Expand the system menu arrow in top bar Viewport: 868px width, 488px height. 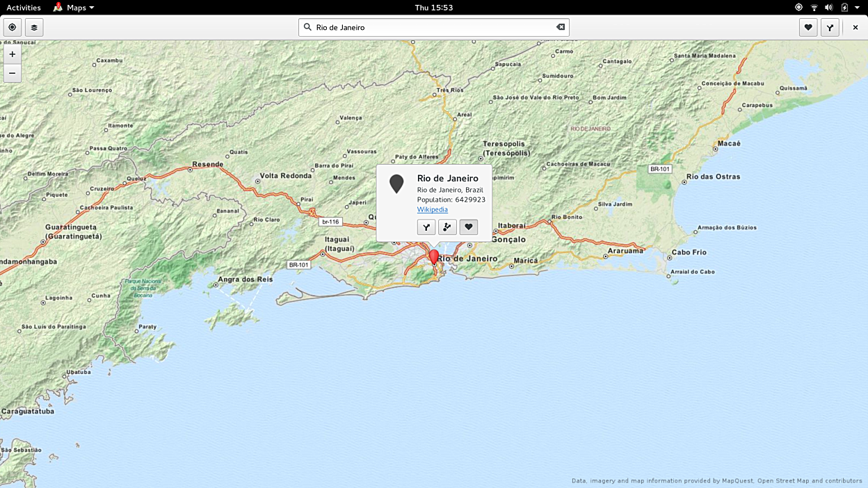[x=857, y=8]
